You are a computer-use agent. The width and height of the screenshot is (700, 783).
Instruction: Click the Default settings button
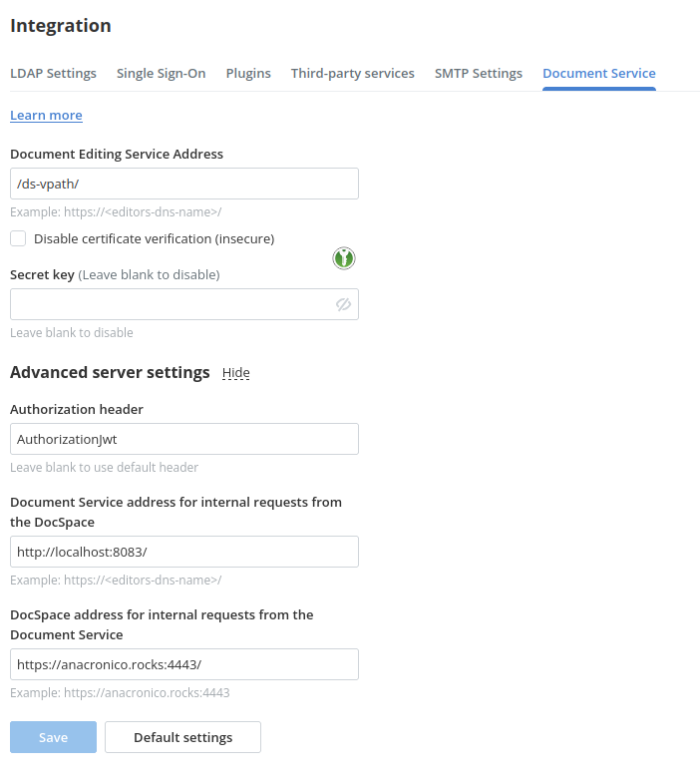(182, 737)
